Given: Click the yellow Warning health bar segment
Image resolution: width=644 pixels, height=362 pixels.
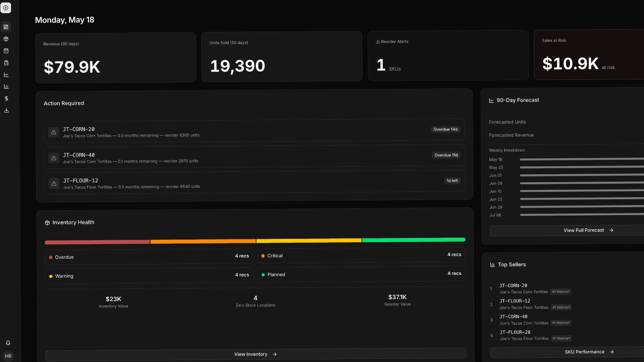Looking at the screenshot, I should [309, 241].
